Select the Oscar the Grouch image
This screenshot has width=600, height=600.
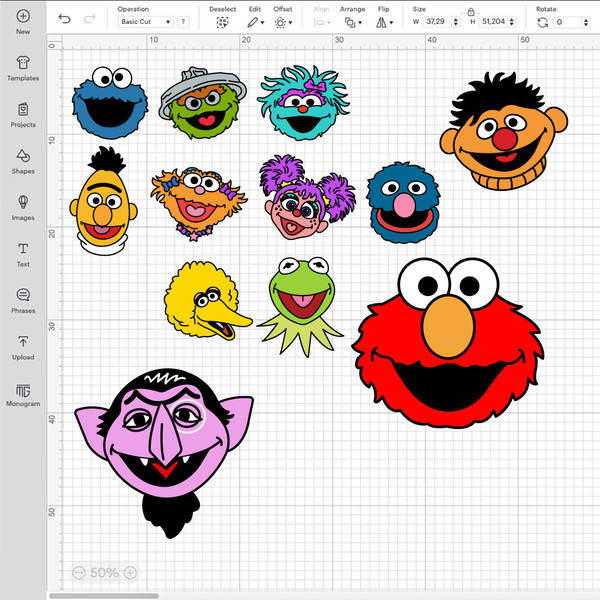coord(203,103)
